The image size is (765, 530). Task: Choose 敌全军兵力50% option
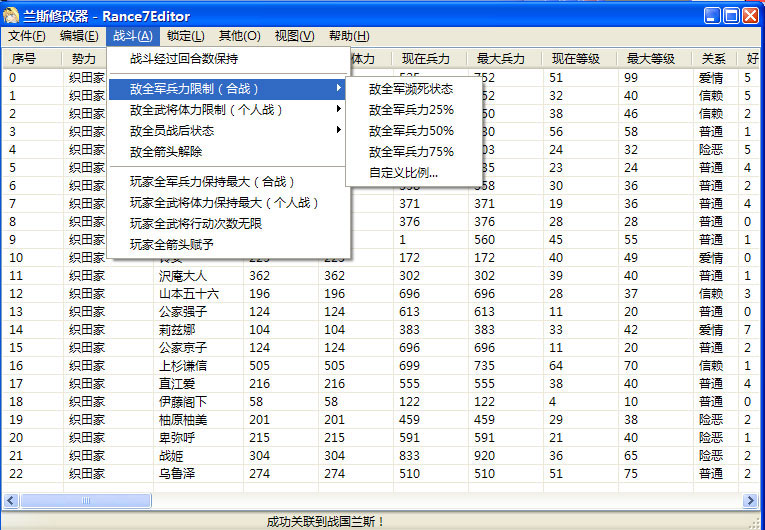click(410, 131)
